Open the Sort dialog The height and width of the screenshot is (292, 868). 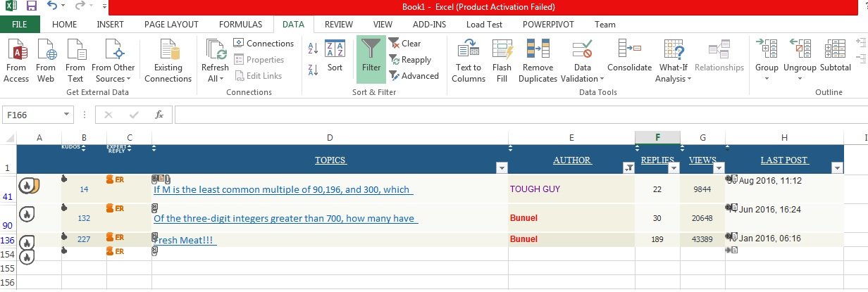pos(335,56)
